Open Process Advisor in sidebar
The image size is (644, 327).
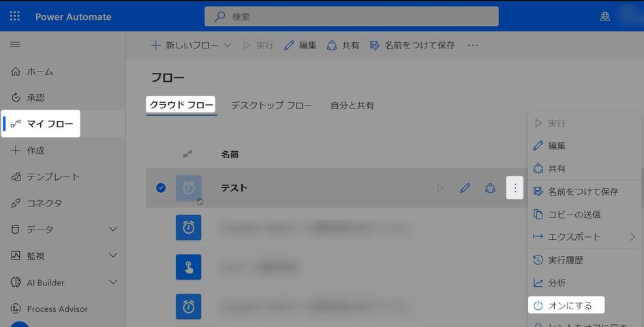pos(49,309)
